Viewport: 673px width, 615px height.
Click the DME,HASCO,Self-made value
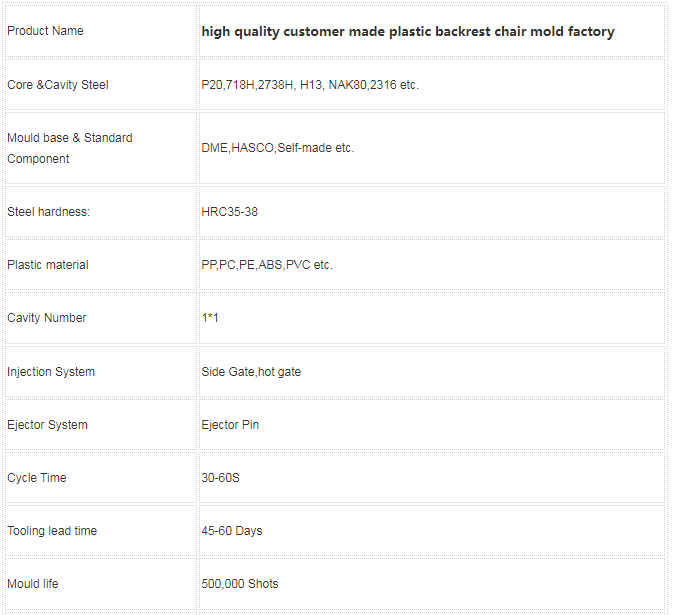click(x=278, y=148)
